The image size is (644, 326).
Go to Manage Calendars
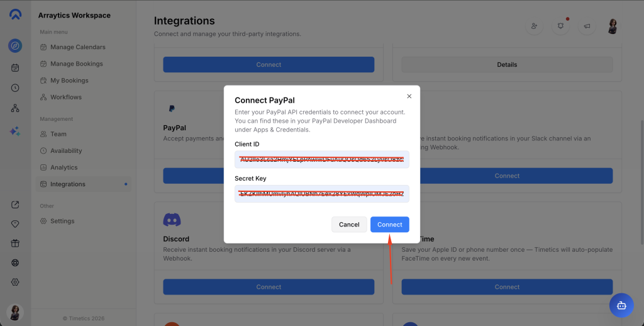pyautogui.click(x=77, y=47)
